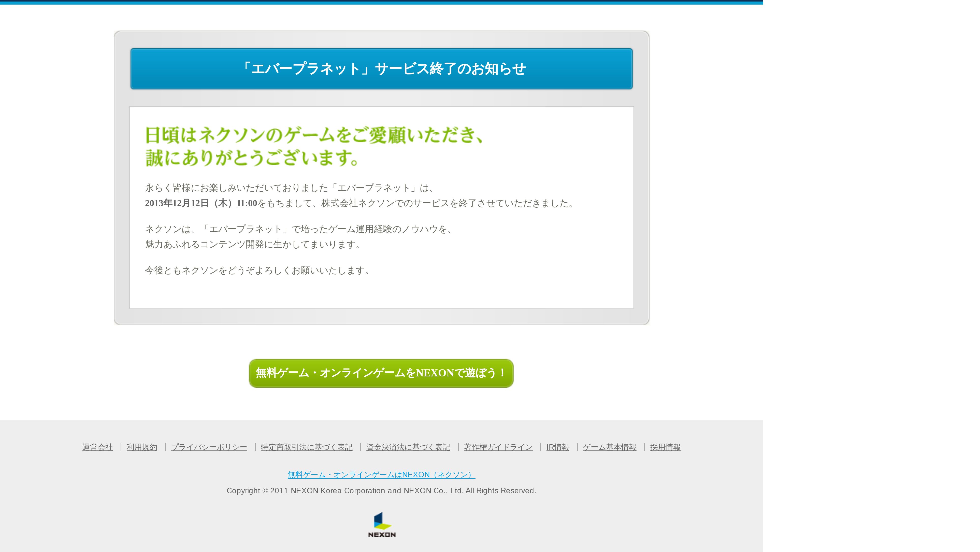Viewport: 980px width, 552px height.
Task: Open the IR情報 link
Action: (x=557, y=447)
